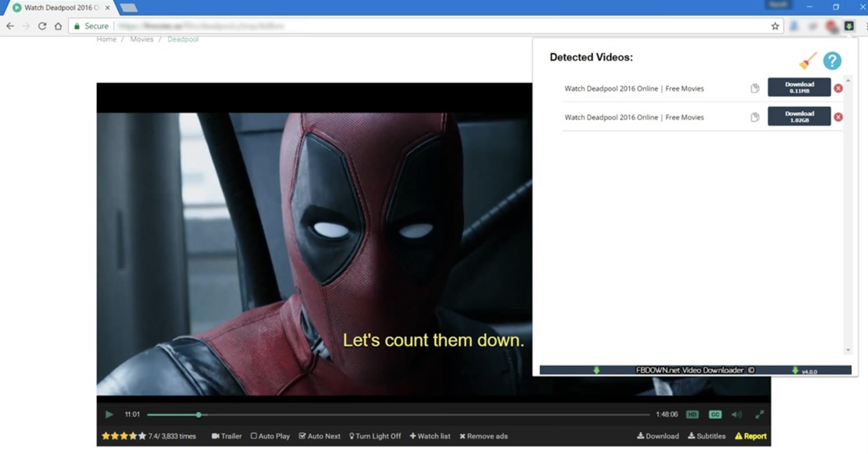This screenshot has height=454, width=868.
Task: Go forward with the browser forward arrow
Action: click(26, 26)
